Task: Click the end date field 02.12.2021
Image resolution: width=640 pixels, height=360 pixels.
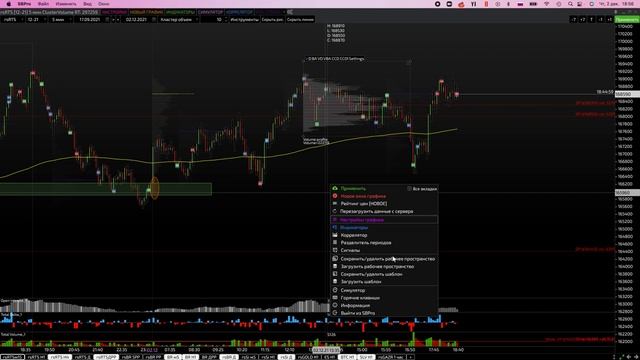Action: (136, 20)
